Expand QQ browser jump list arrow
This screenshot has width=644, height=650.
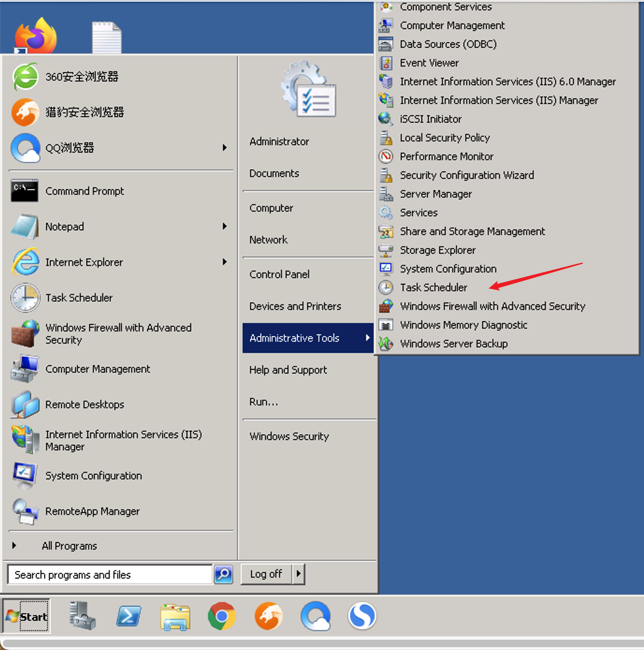225,148
